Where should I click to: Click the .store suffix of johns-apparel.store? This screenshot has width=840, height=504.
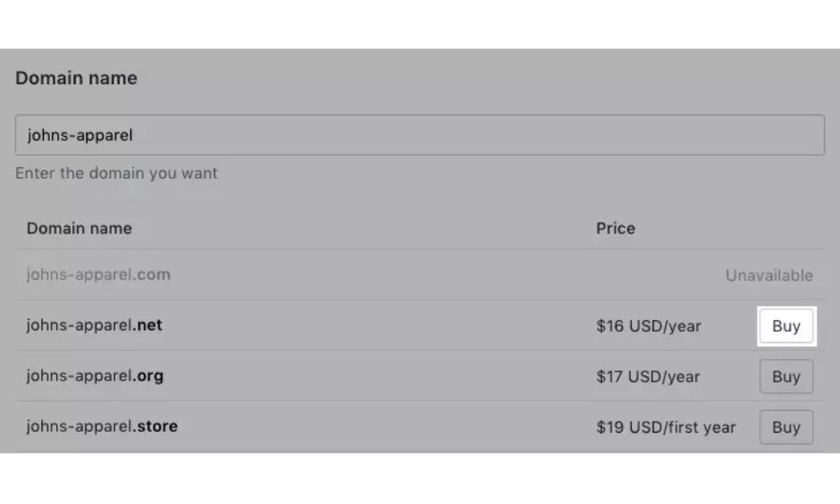click(x=156, y=427)
